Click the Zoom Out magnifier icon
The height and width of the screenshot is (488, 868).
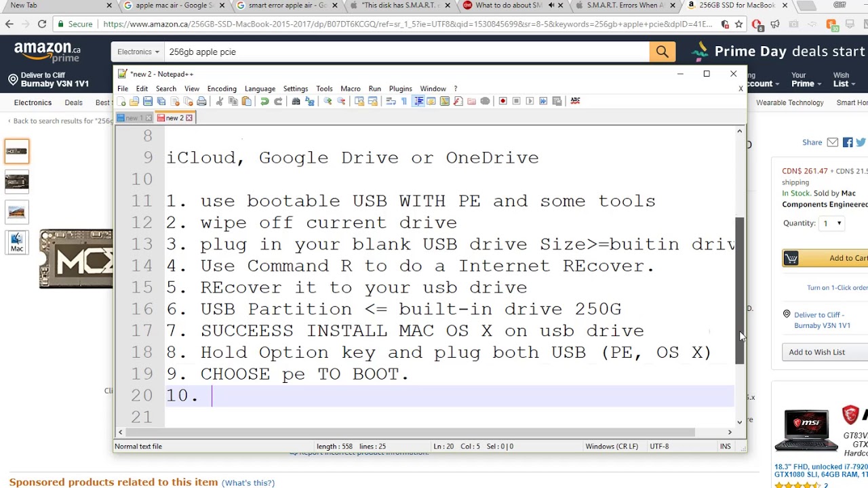(341, 101)
